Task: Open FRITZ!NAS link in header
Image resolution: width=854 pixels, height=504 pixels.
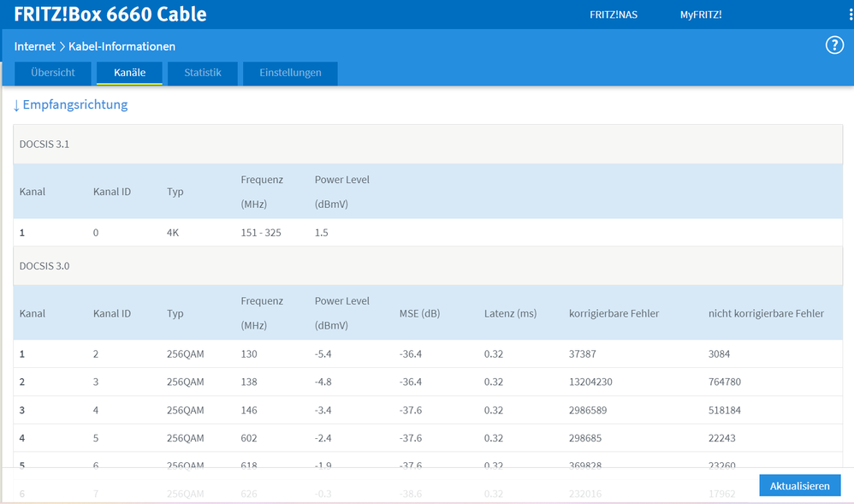Action: 614,15
